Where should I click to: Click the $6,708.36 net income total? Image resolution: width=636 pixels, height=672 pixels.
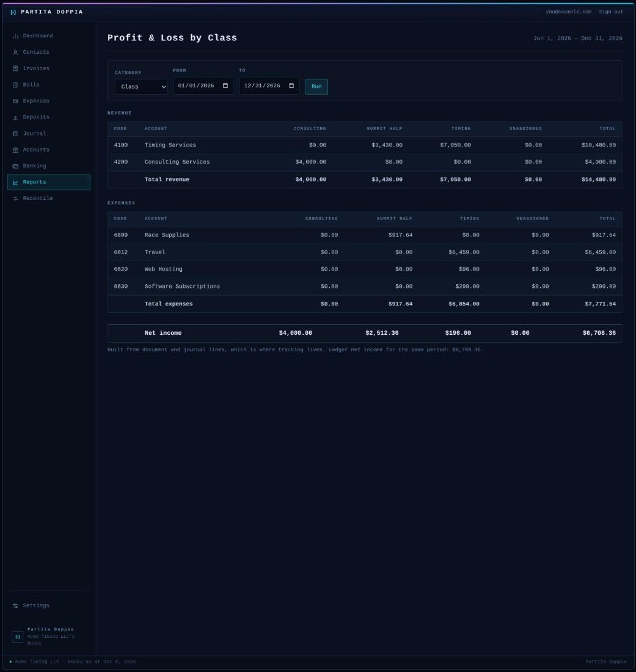[599, 333]
